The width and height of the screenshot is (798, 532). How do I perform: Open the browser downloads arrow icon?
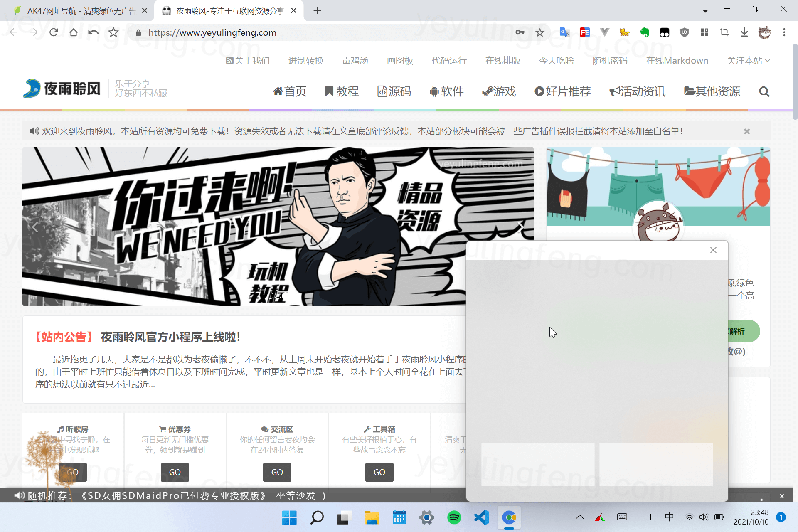[x=744, y=32]
